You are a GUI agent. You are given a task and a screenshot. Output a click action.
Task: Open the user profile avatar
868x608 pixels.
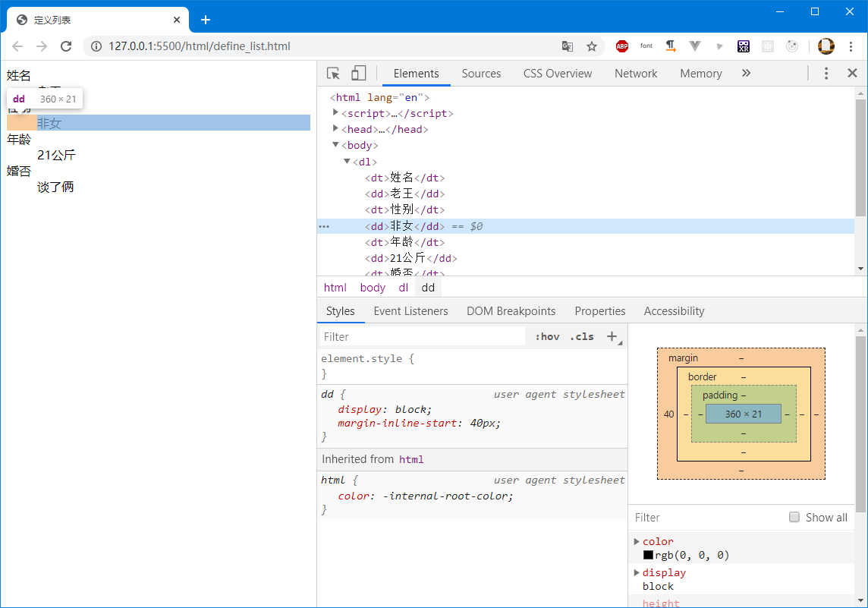tap(826, 46)
